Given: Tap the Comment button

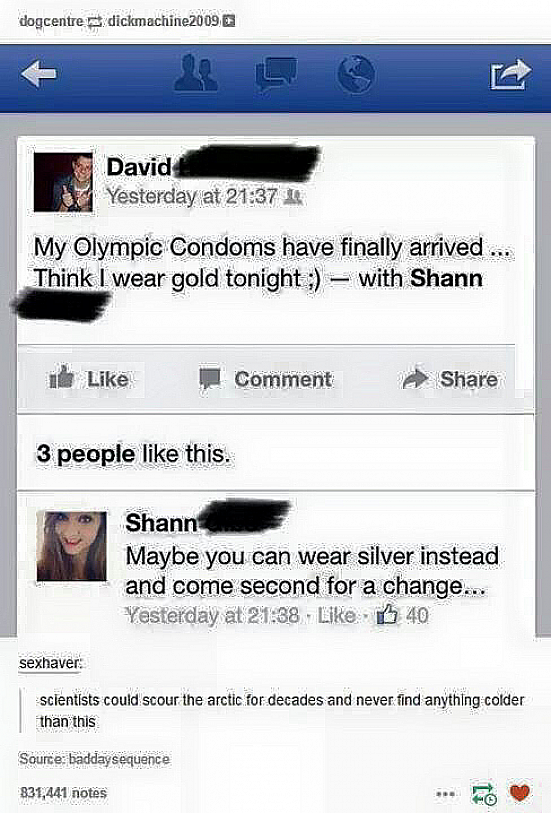Looking at the screenshot, I should click(265, 379).
